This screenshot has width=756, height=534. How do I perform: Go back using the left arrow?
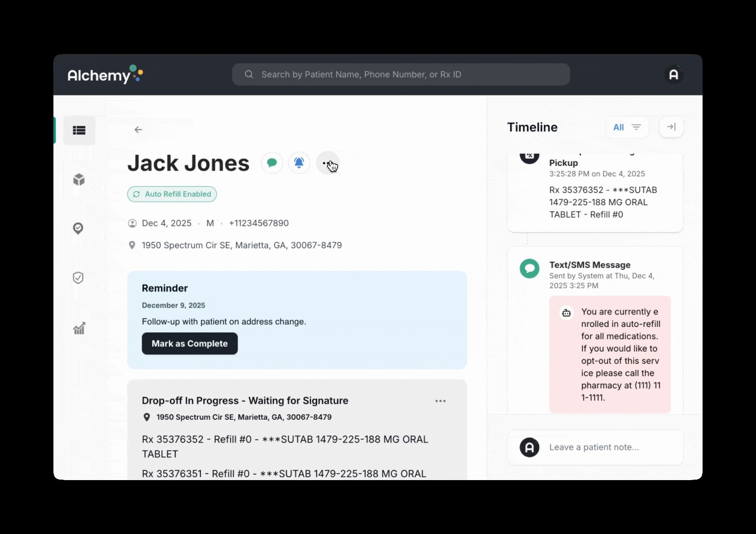click(x=138, y=130)
